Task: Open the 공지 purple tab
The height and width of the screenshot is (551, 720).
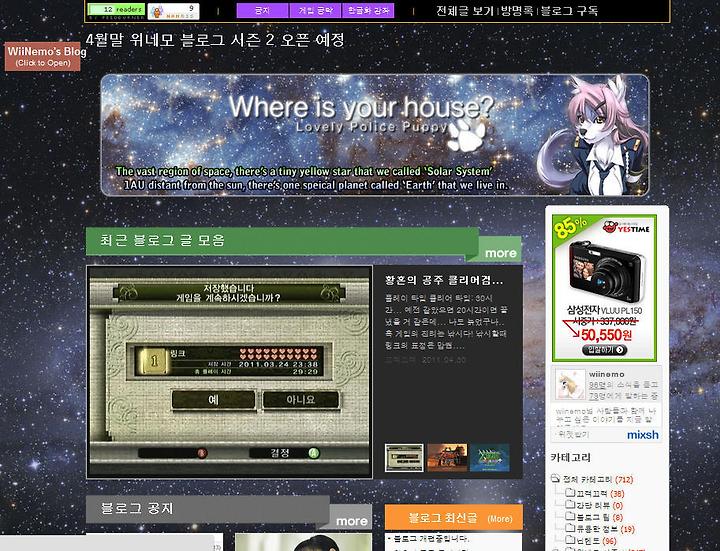Action: 262,11
